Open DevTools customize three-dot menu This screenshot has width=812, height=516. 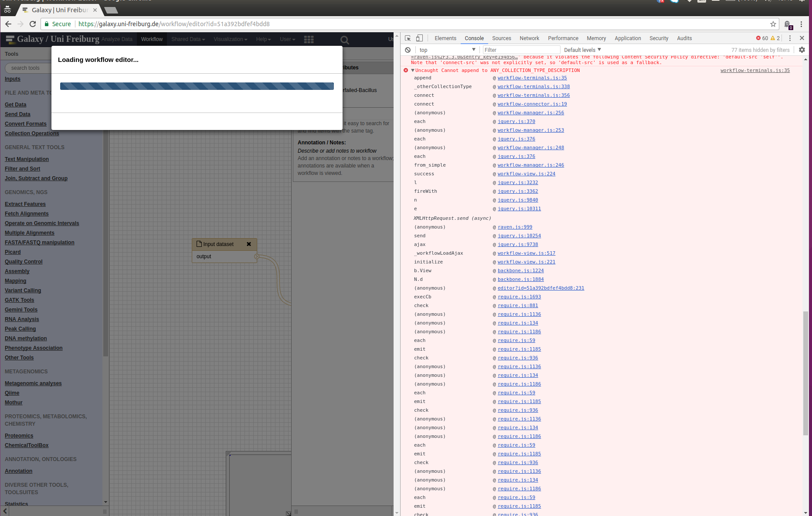point(790,38)
